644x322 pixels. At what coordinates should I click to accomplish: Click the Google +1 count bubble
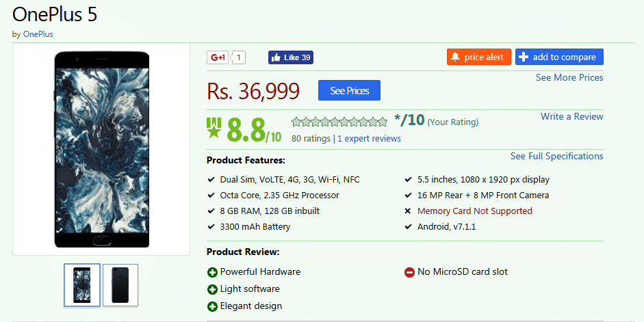[x=239, y=57]
